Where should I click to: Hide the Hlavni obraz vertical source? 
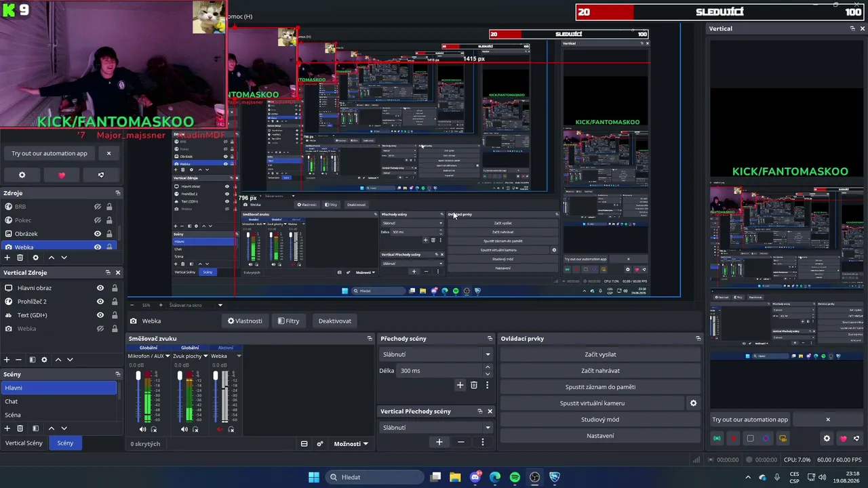[100, 288]
